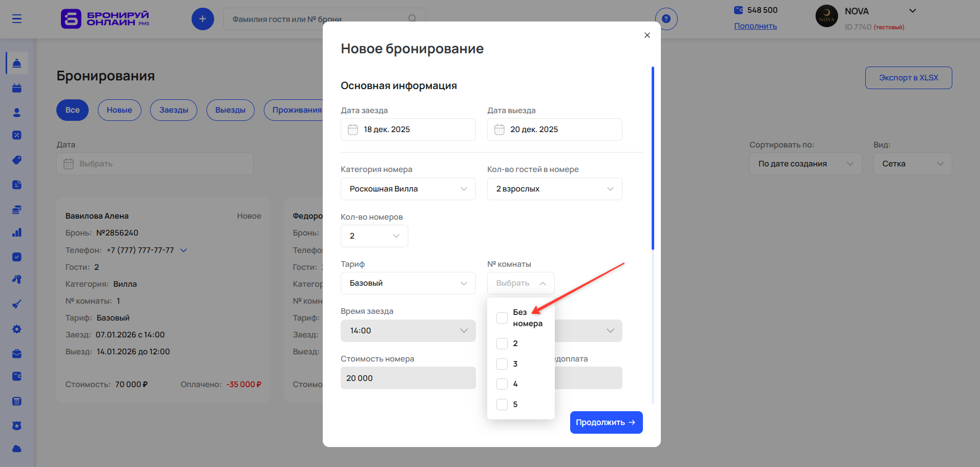Image resolution: width=980 pixels, height=467 pixels.
Task: Select the "Новые" filter tab
Action: [119, 110]
